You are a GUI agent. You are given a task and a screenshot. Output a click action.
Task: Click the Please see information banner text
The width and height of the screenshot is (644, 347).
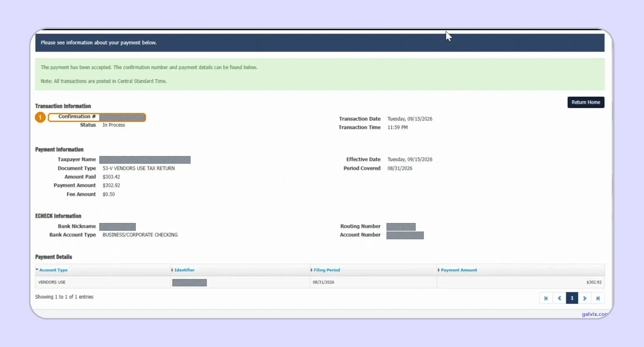click(x=99, y=42)
